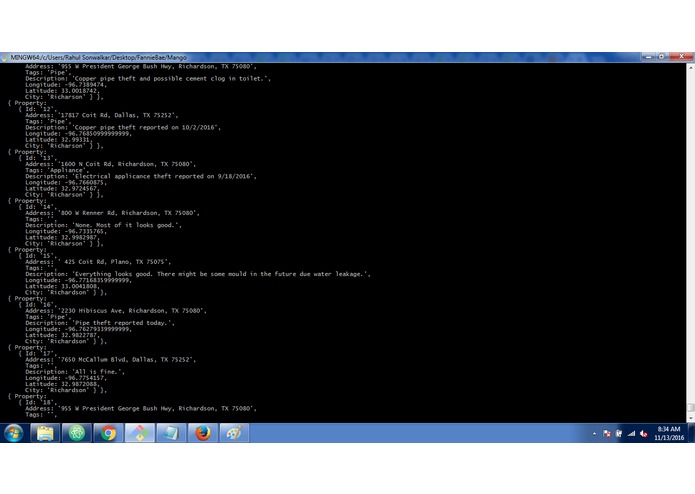Click the Action Center flag tray icon

pyautogui.click(x=607, y=434)
